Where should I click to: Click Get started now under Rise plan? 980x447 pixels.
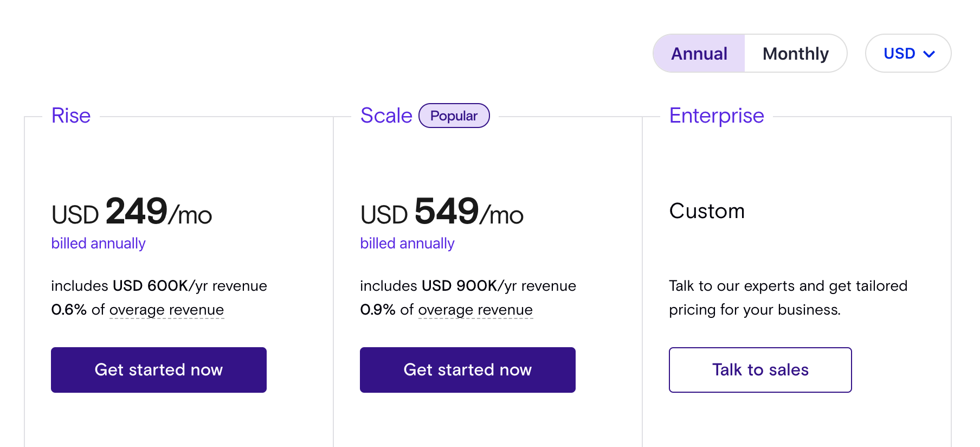pos(158,369)
